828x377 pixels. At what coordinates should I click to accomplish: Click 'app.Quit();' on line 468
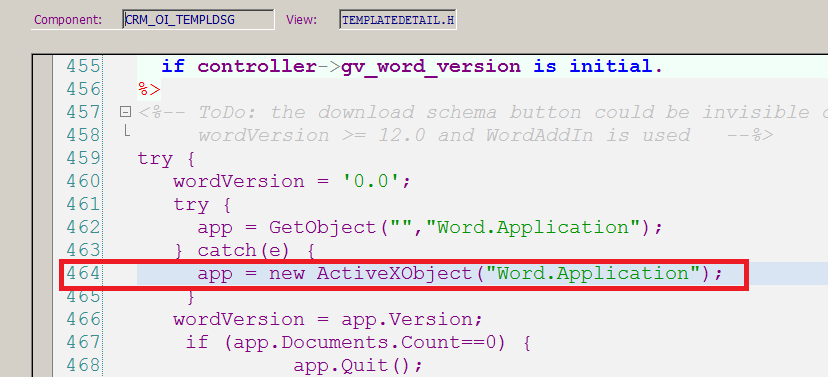point(358,366)
